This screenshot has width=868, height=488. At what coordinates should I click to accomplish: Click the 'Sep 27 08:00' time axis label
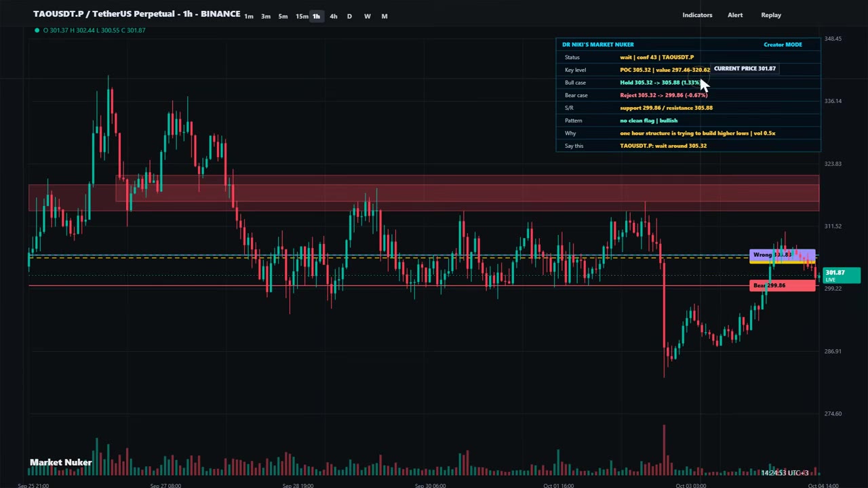click(x=165, y=485)
